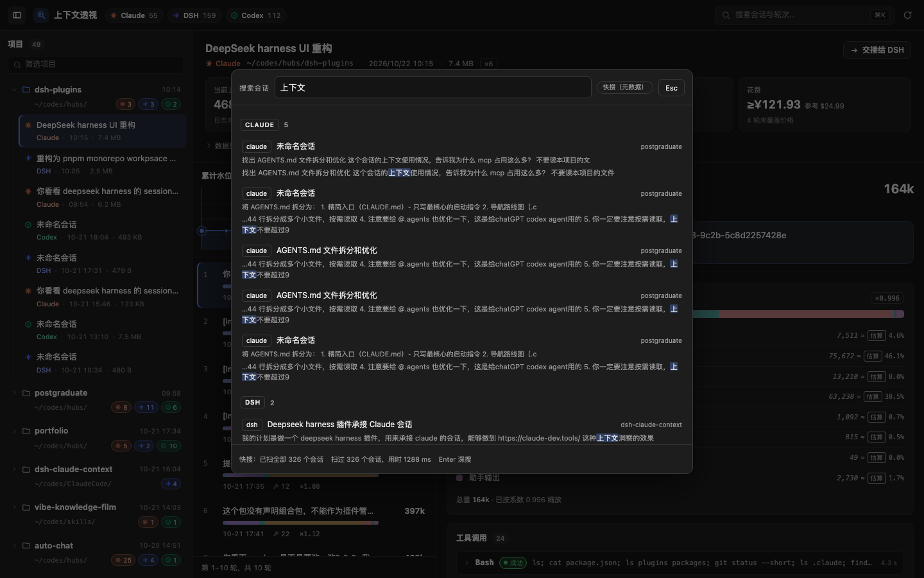The height and width of the screenshot is (578, 924).
Task: Open the DSH session 重构为 pnpm monorepo workpsace
Action: pyautogui.click(x=103, y=164)
